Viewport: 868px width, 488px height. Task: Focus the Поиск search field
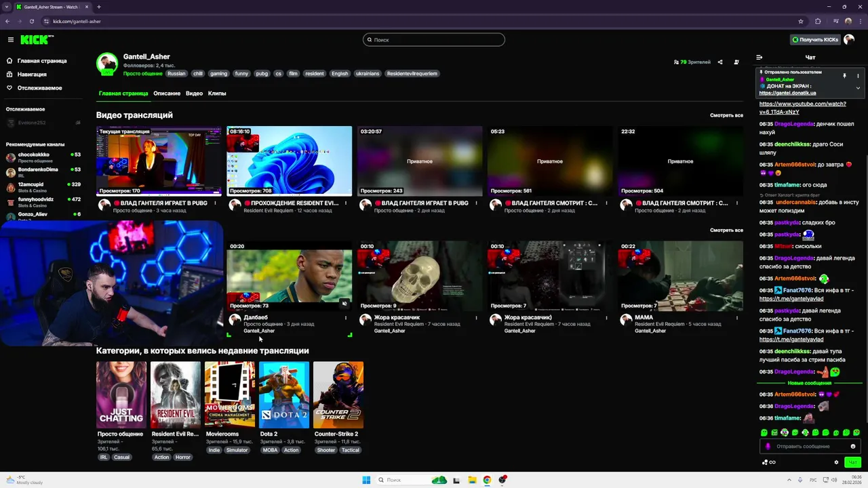[434, 40]
